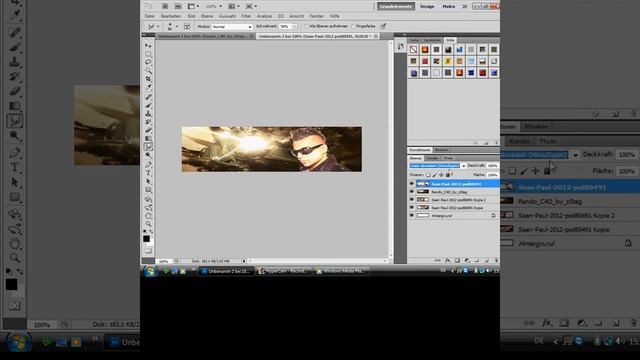
Task: Select the Design workspace button
Action: (x=427, y=6)
